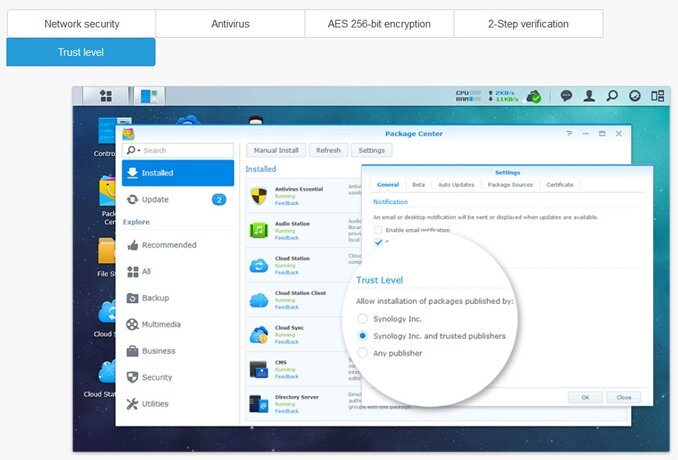Screen dimensions: 678x460
Task: Click the Manual Install button
Action: (276, 150)
